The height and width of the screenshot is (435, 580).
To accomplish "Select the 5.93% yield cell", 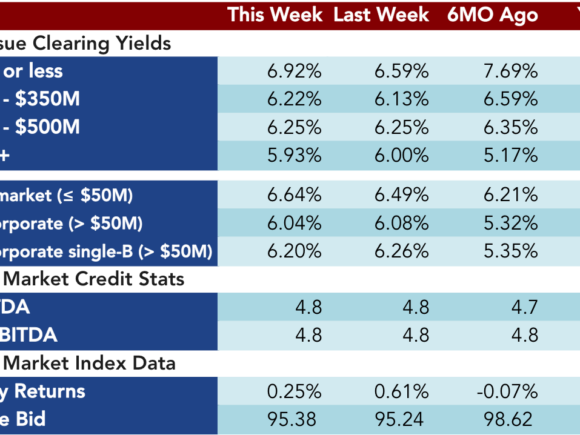I will 294,155.
